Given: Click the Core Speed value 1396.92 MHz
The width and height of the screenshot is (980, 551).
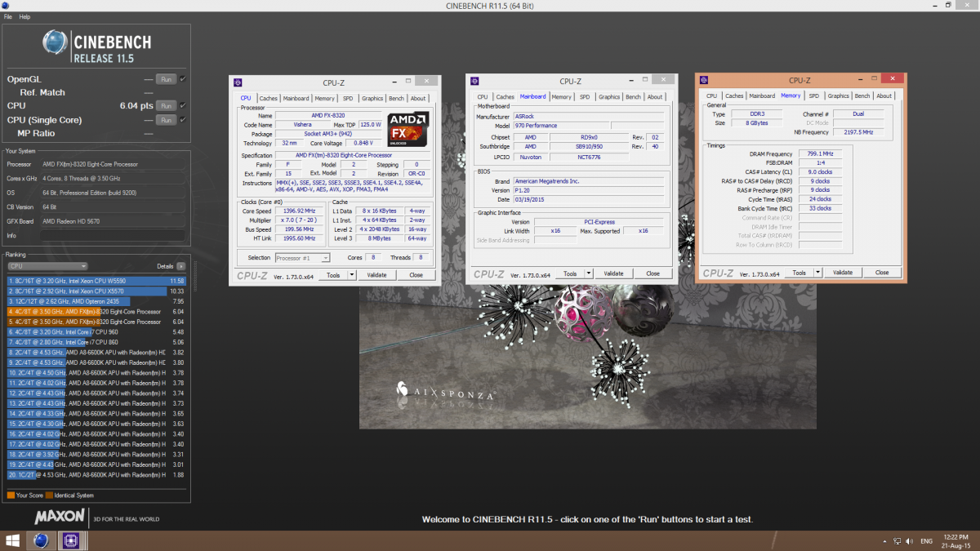Looking at the screenshot, I should (x=300, y=211).
